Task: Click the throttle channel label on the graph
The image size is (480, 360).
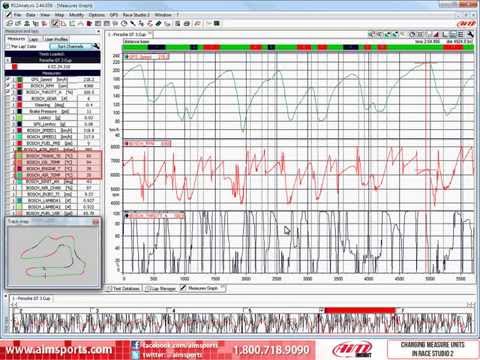Action: click(154, 216)
